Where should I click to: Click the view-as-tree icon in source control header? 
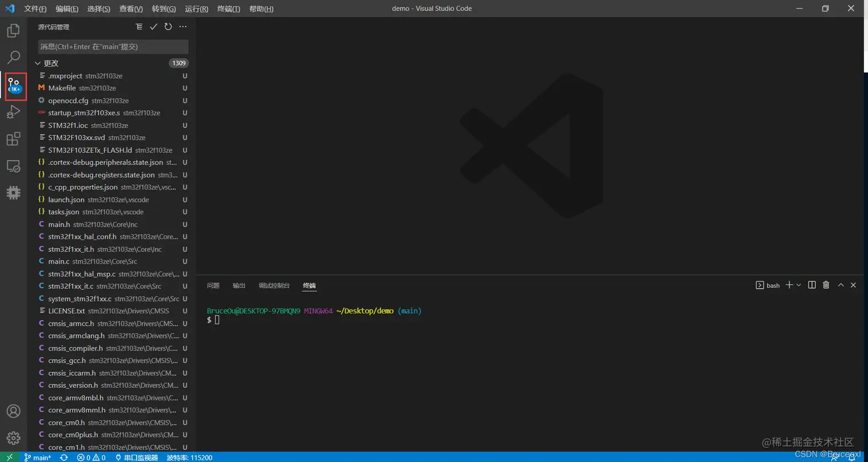click(x=139, y=26)
